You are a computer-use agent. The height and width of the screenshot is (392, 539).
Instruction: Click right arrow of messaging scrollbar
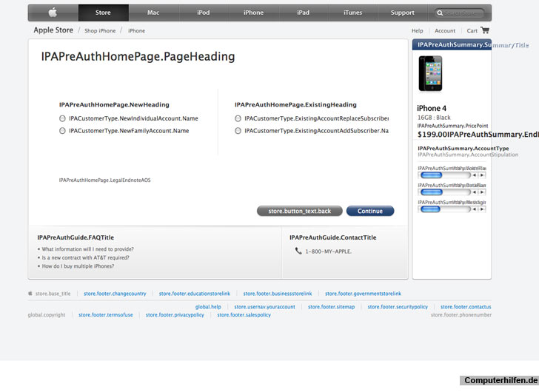pyautogui.click(x=481, y=209)
